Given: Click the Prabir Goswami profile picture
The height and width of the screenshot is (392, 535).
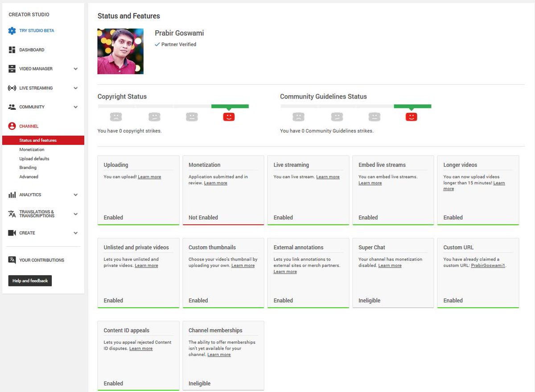Looking at the screenshot, I should click(120, 51).
